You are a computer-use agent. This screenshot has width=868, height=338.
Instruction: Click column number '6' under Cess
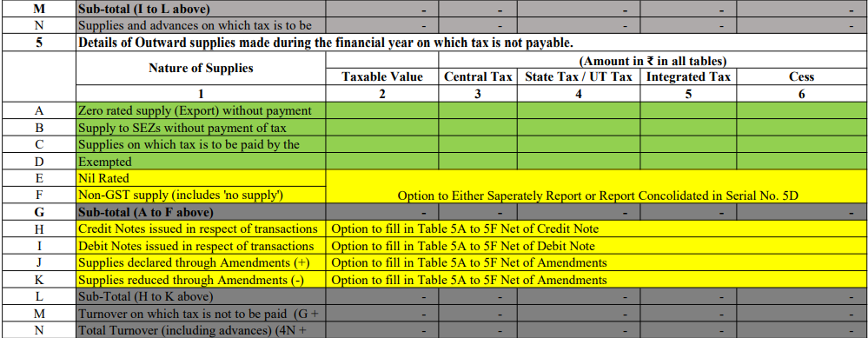(x=802, y=94)
